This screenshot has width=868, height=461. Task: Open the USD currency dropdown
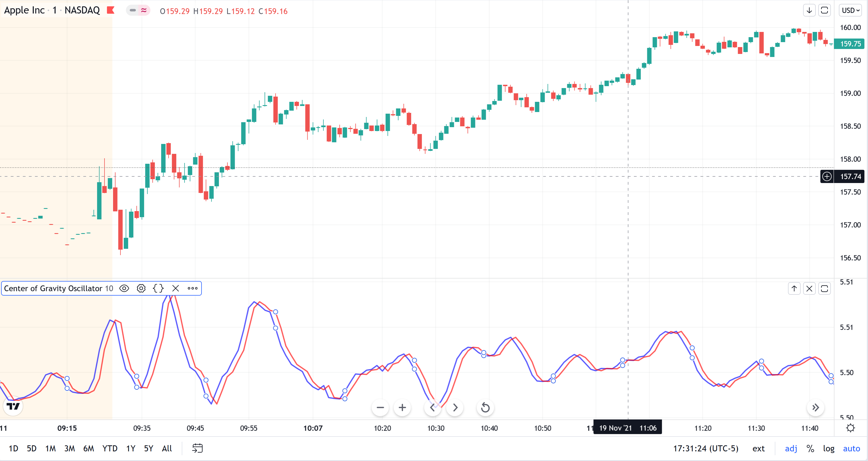click(x=851, y=10)
